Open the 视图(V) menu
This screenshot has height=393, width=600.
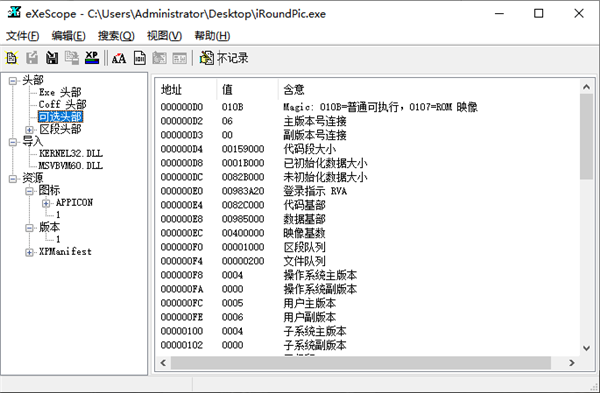(x=164, y=36)
